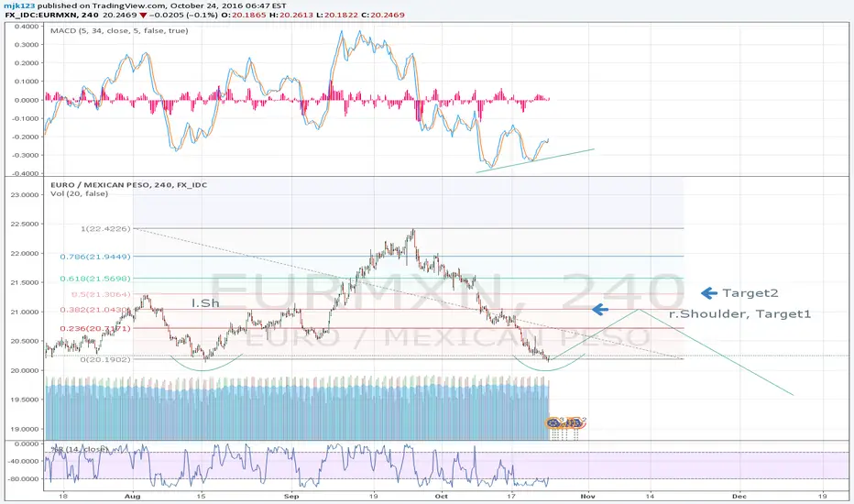Screen dimensions: 854x504
Task: Select the MACD (5, 34, close, 5, false, true) legend
Action: 119,30
